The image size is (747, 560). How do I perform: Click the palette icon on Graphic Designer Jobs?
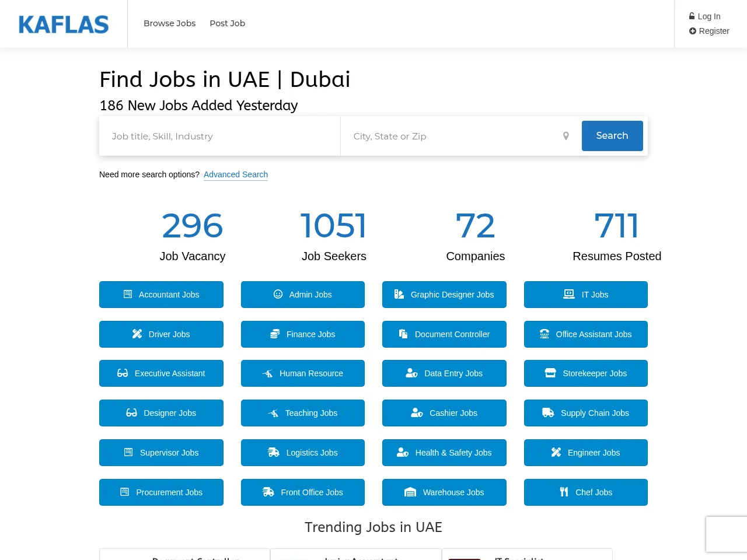[x=399, y=294]
